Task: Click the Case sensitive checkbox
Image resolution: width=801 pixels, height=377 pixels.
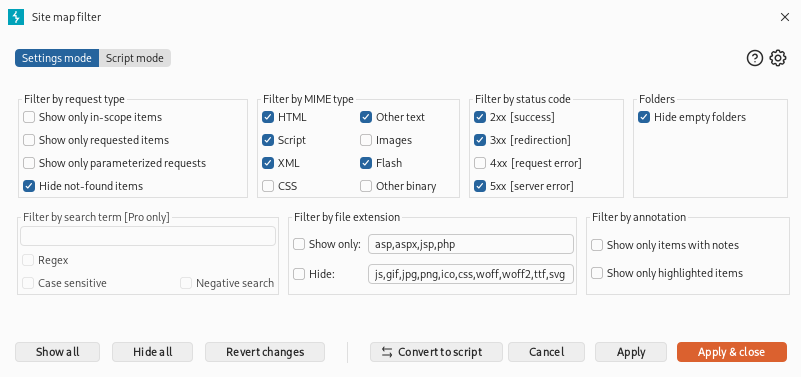Action: pos(28,283)
